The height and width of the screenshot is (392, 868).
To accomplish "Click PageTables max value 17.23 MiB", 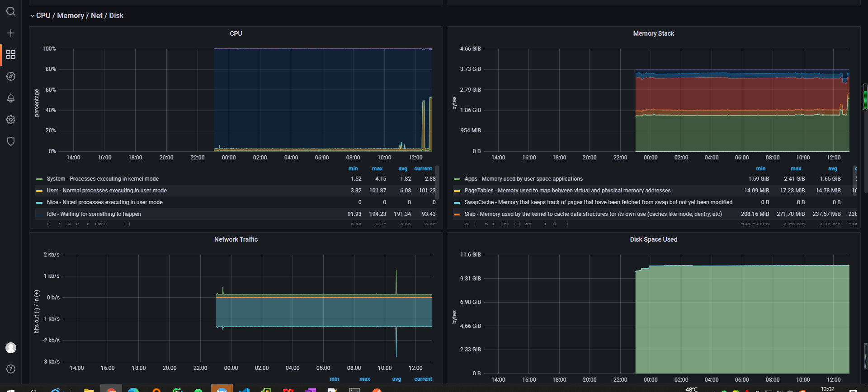I will [793, 191].
